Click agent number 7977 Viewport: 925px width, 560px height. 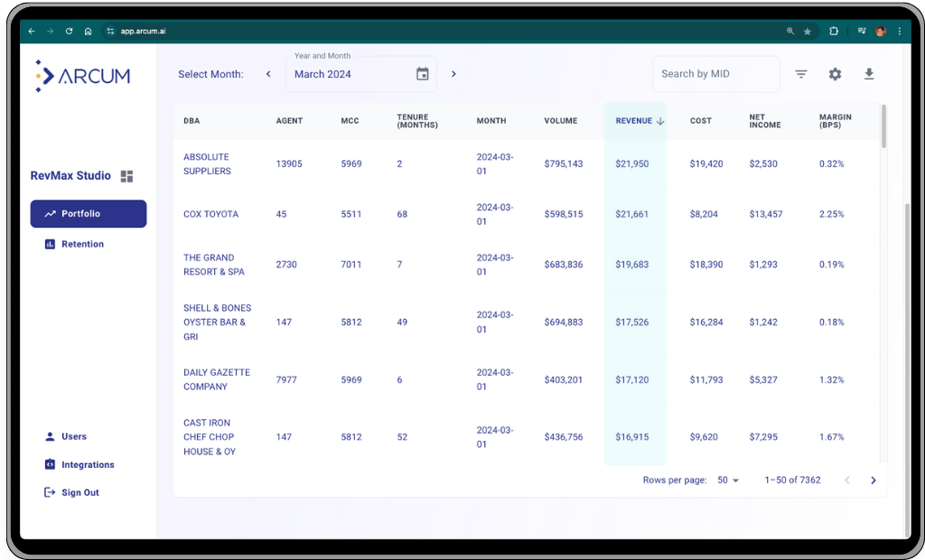[x=286, y=380]
